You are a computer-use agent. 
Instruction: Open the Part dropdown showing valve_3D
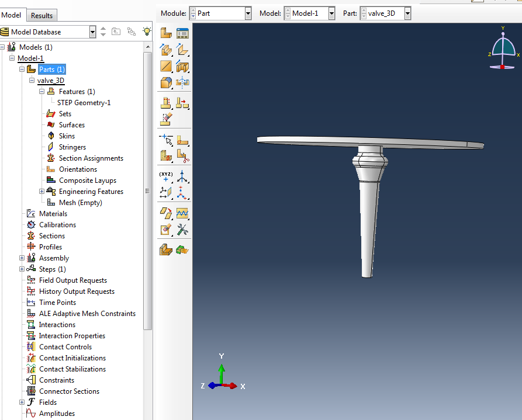(x=407, y=12)
